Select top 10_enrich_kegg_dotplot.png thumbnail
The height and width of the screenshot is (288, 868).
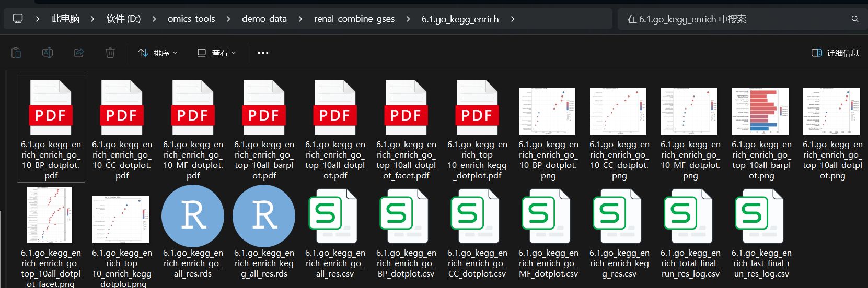(x=121, y=219)
